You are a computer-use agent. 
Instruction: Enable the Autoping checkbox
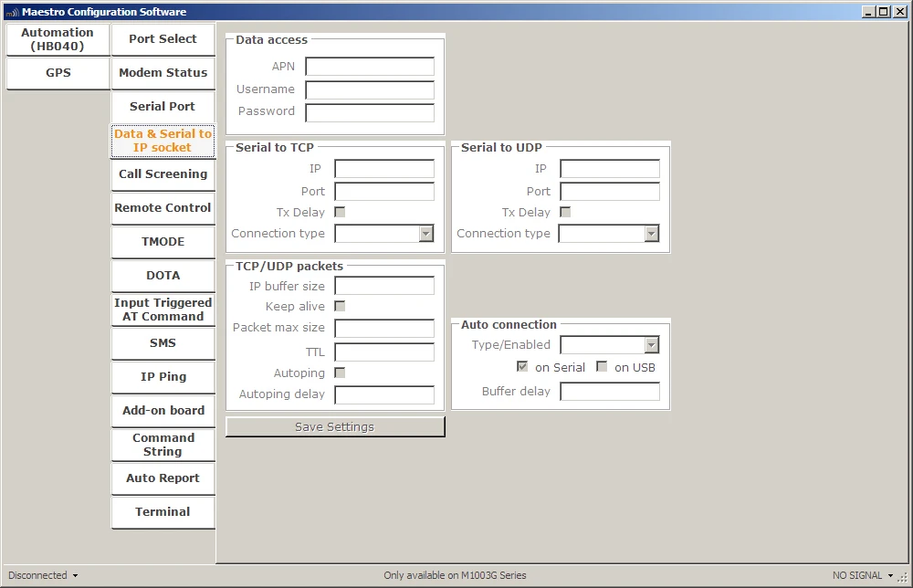coord(340,373)
